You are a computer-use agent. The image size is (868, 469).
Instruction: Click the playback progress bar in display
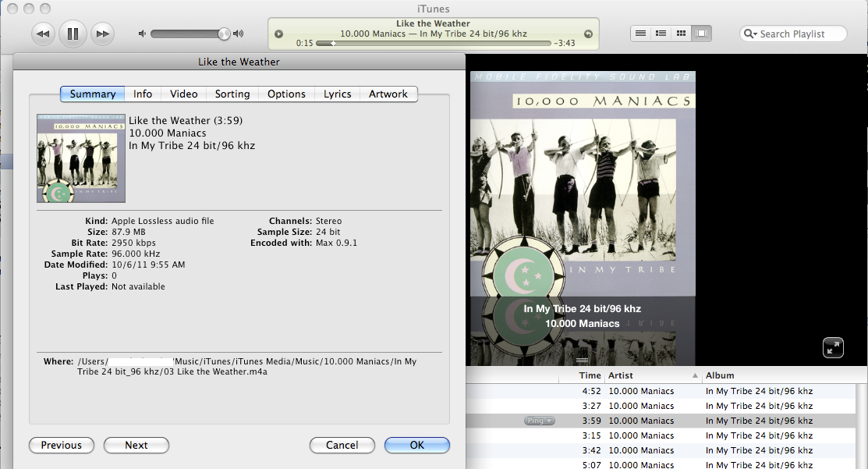click(434, 43)
